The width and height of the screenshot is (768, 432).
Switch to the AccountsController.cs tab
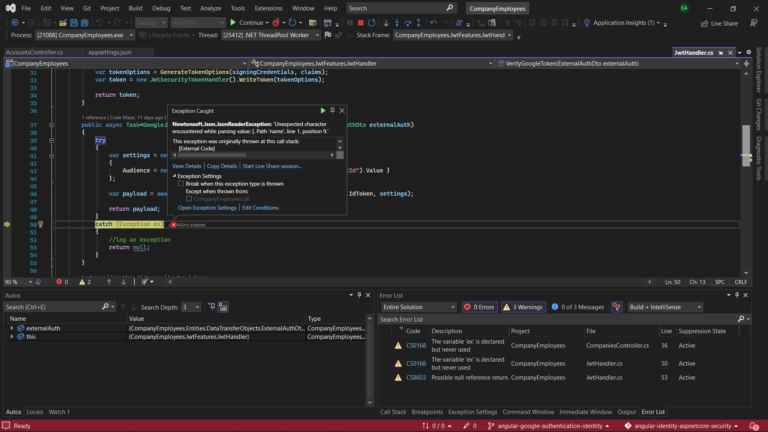point(34,52)
